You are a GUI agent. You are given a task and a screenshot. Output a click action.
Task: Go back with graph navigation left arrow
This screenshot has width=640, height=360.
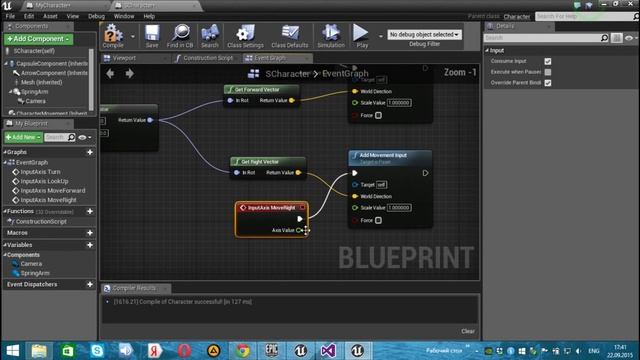pyautogui.click(x=110, y=73)
